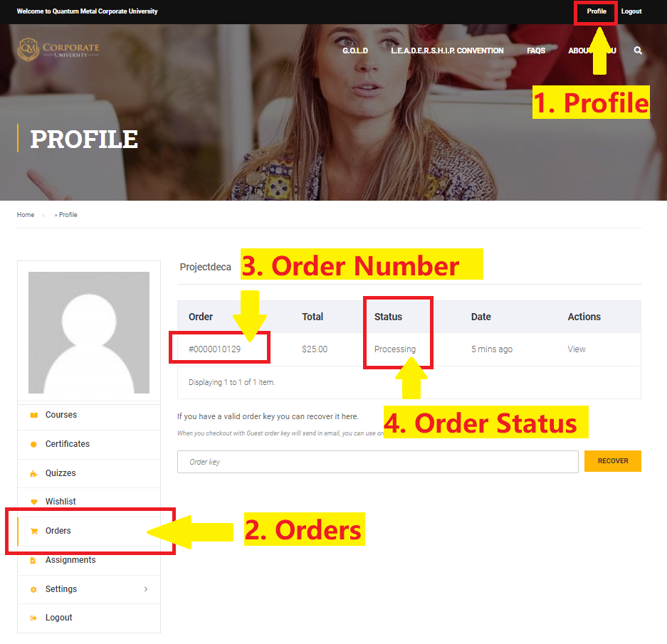
Task: Click the Courses book icon in sidebar
Action: tap(34, 415)
